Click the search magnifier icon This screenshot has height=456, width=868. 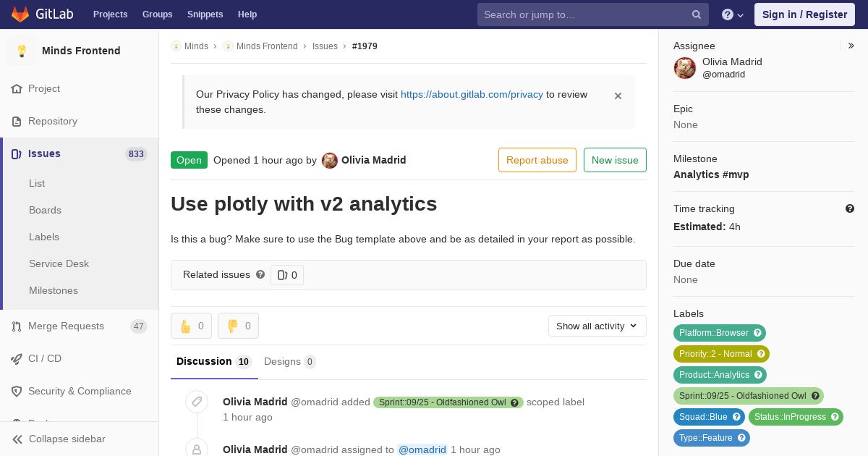click(x=697, y=14)
